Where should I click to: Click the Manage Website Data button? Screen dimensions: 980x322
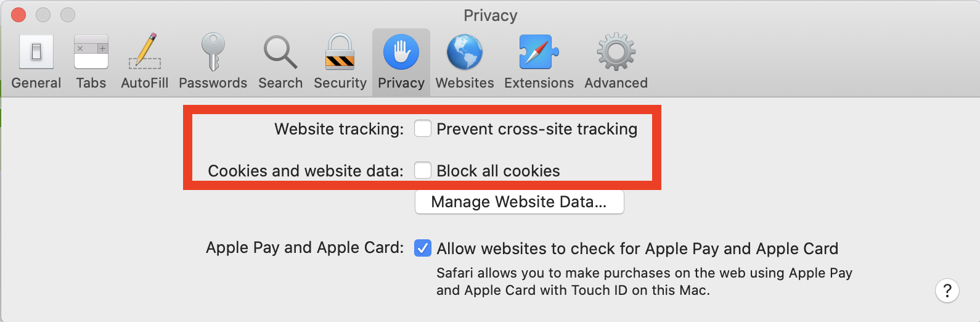[520, 202]
